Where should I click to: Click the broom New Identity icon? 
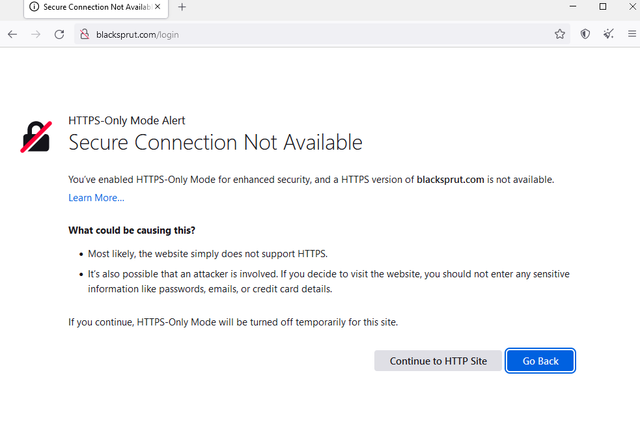[x=609, y=34]
